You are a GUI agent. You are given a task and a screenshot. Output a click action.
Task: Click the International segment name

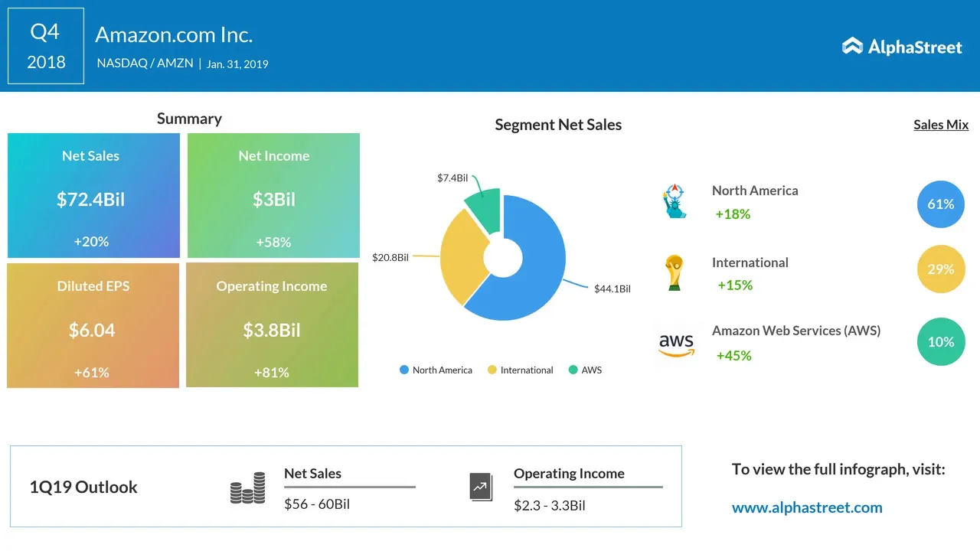tap(750, 262)
